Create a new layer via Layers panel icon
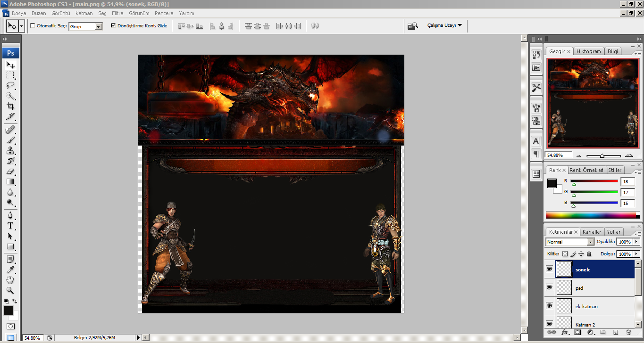The image size is (644, 343). point(616,333)
